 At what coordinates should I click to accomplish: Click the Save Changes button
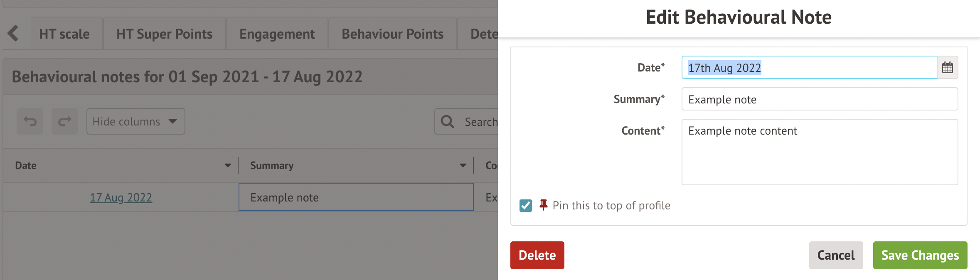tap(920, 255)
